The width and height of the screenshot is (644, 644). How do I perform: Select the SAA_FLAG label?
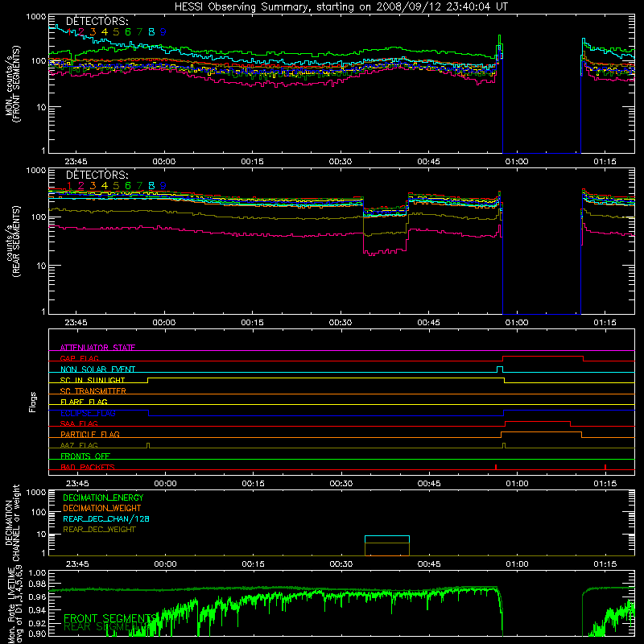coord(79,423)
